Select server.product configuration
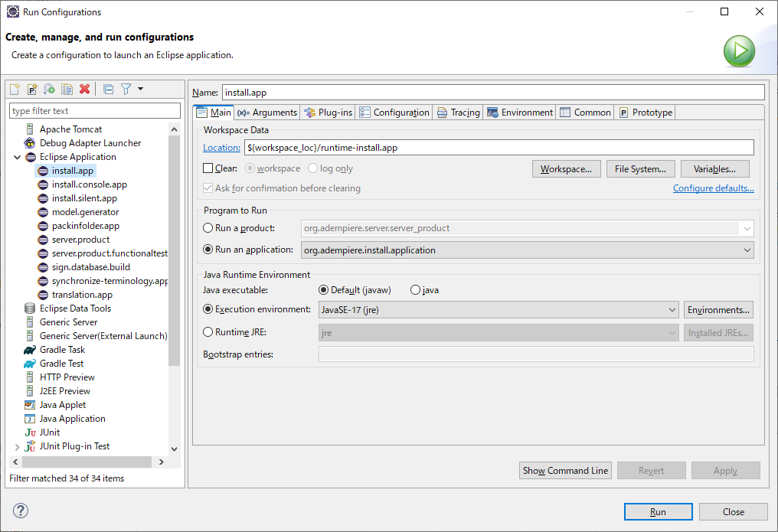Viewport: 778px width, 532px height. (80, 240)
